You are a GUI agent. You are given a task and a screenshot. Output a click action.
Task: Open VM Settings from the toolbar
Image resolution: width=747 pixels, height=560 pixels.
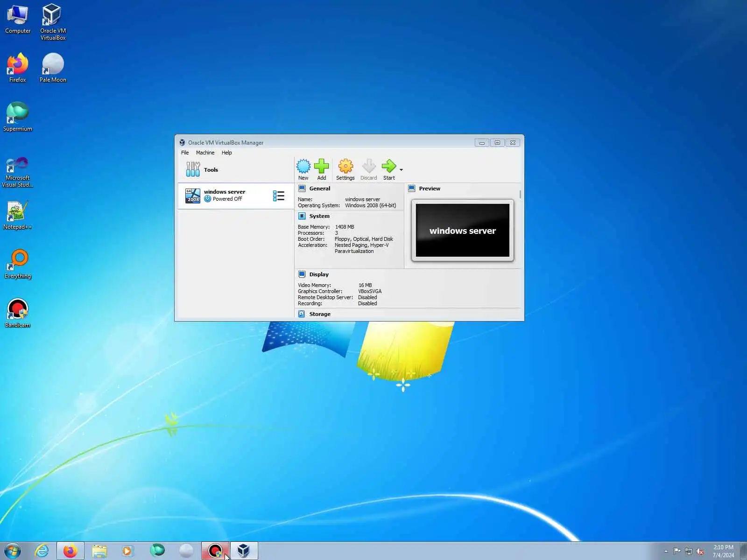pos(345,169)
